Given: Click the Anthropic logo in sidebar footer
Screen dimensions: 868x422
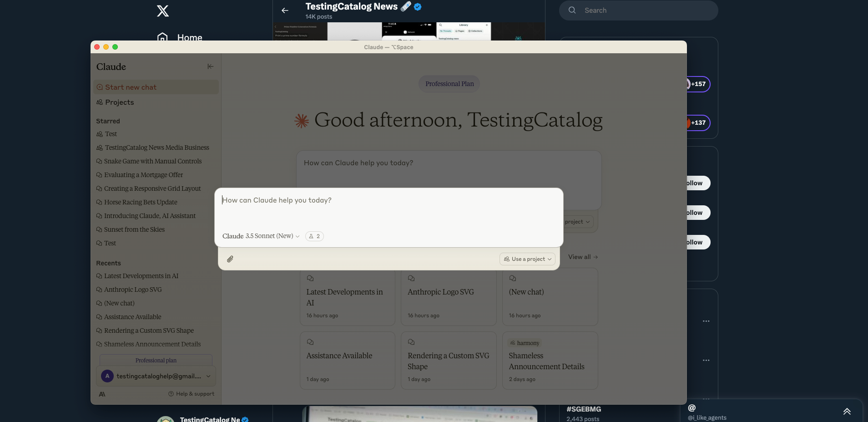Looking at the screenshot, I should [x=102, y=394].
